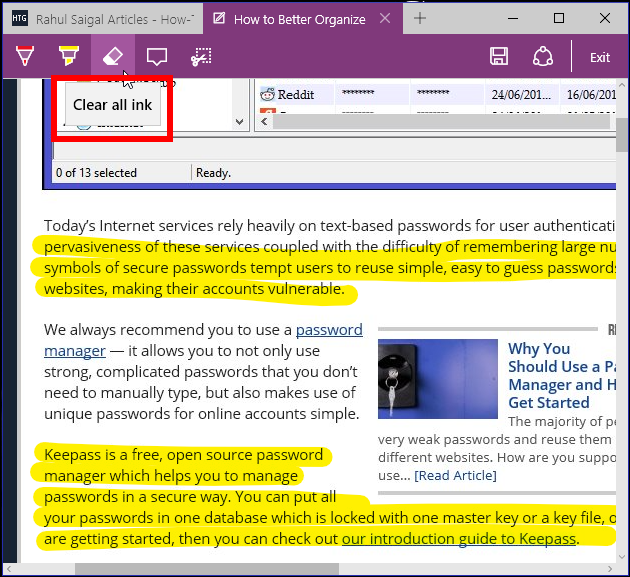Open introduction guide to Keepass link
630x577 pixels.
(459, 539)
